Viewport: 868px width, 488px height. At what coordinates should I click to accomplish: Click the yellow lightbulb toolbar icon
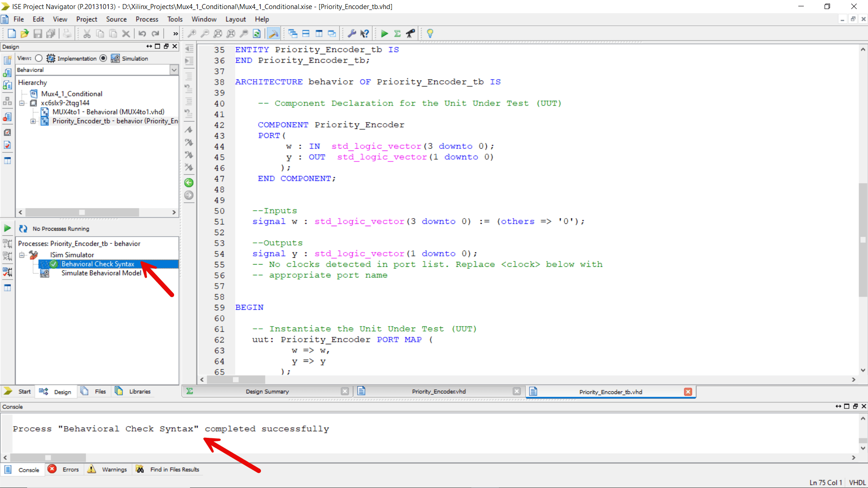tap(430, 33)
